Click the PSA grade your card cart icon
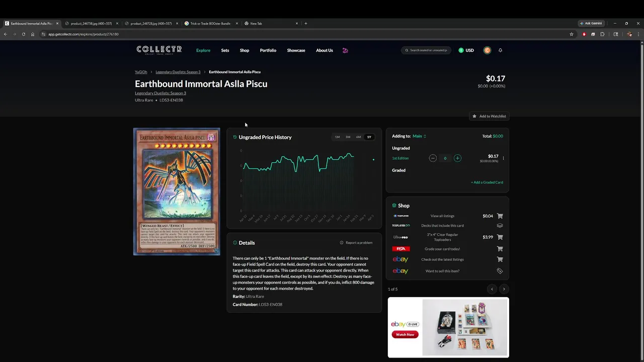 click(500, 249)
